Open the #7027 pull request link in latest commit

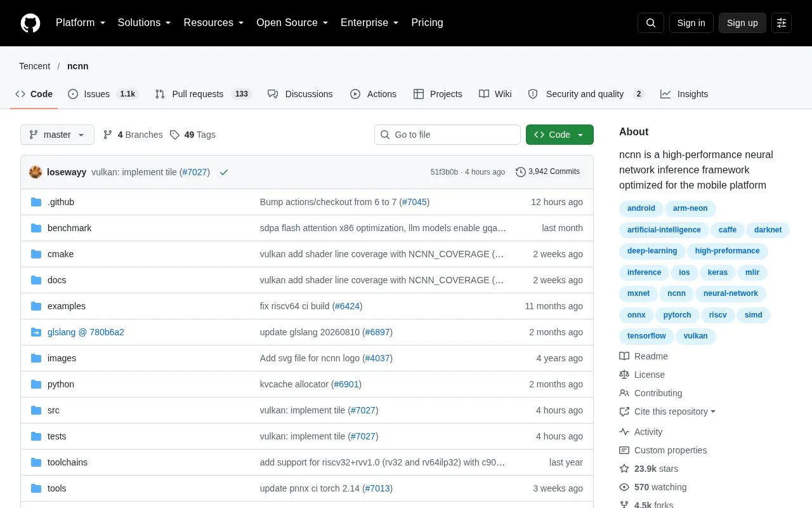195,172
